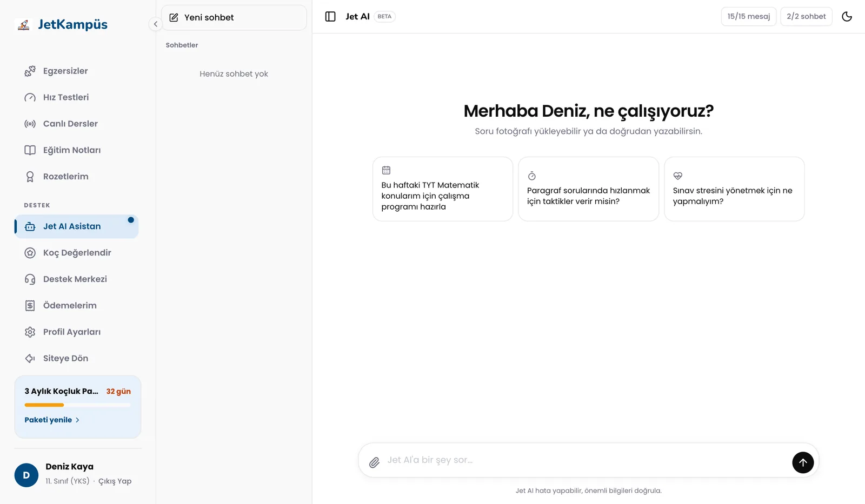This screenshot has width=865, height=504.
Task: Click the Destek Merkezi headset icon
Action: click(x=30, y=279)
